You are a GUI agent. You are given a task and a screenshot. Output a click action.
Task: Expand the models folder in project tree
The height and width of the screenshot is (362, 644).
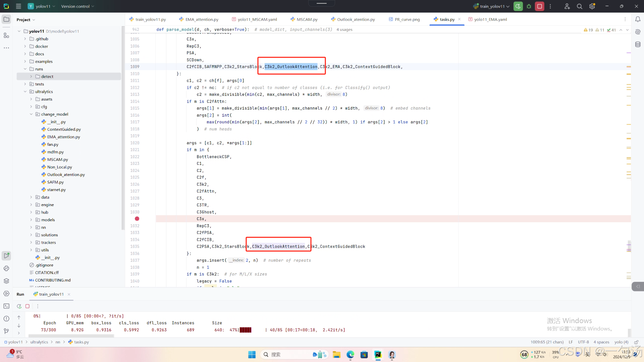pyautogui.click(x=31, y=220)
